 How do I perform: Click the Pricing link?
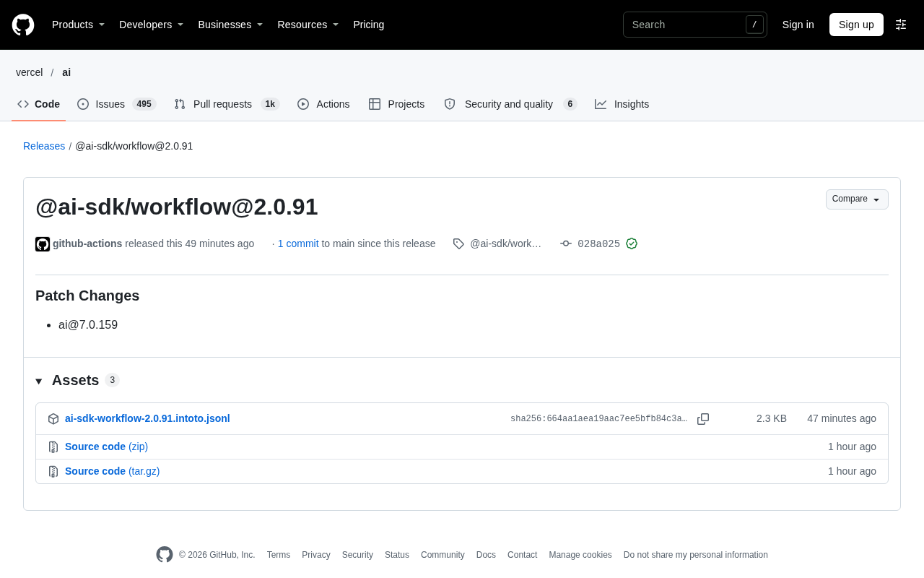click(x=369, y=25)
